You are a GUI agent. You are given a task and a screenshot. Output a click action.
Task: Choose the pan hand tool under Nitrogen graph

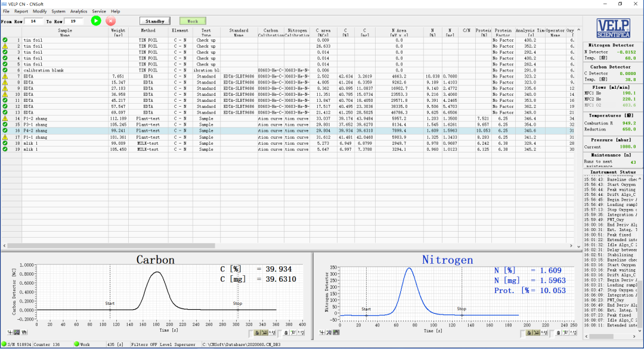pyautogui.click(x=336, y=332)
